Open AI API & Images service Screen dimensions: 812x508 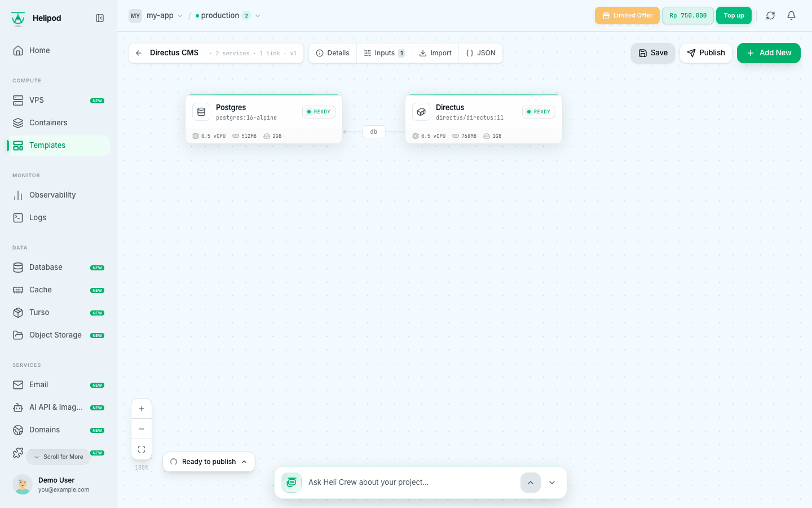(x=58, y=407)
